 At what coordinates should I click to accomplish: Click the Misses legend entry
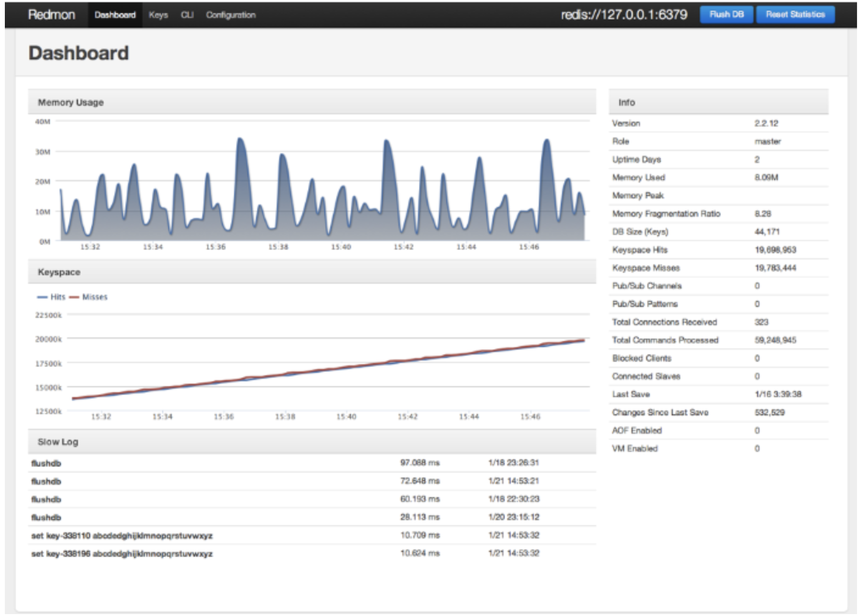[89, 297]
